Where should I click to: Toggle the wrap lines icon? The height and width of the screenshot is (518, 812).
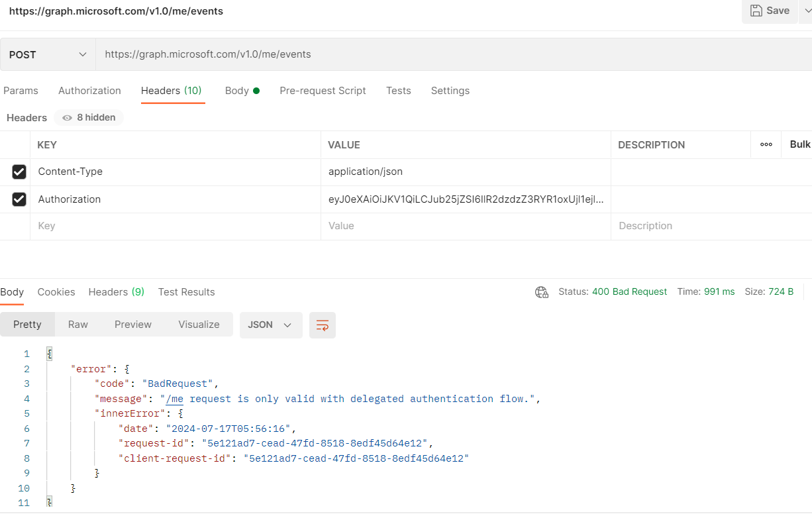[323, 325]
